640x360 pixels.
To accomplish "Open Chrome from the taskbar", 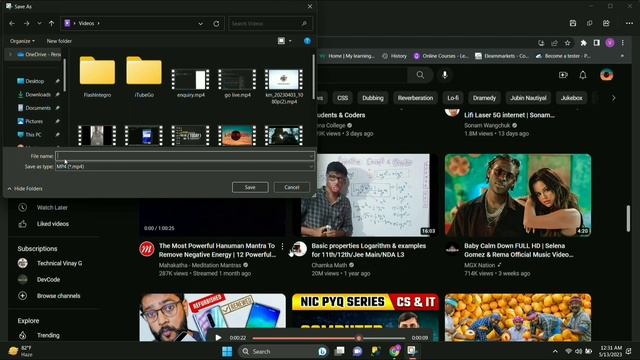I will coord(394,351).
